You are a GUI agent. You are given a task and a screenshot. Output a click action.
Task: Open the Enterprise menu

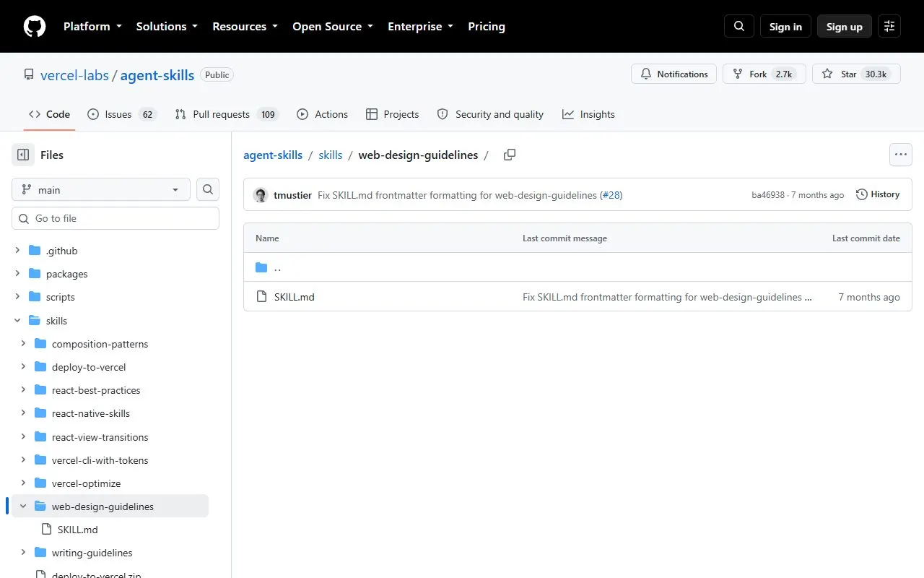tap(421, 27)
